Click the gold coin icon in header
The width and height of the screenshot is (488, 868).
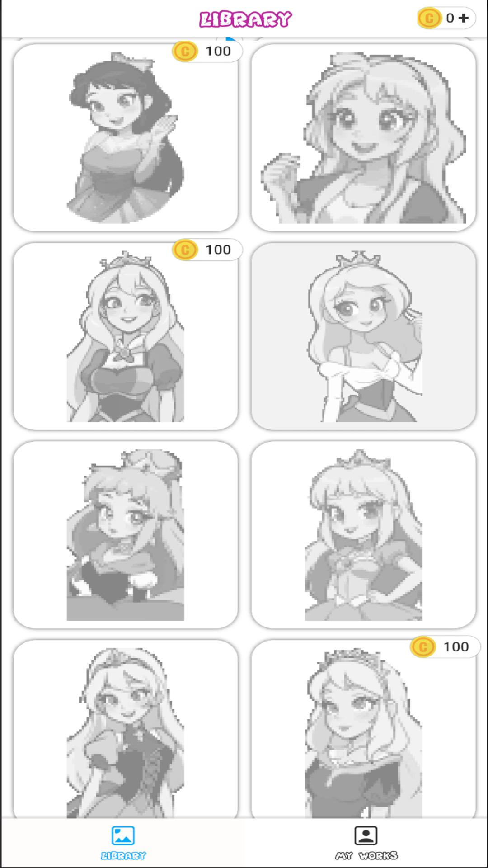pos(429,18)
